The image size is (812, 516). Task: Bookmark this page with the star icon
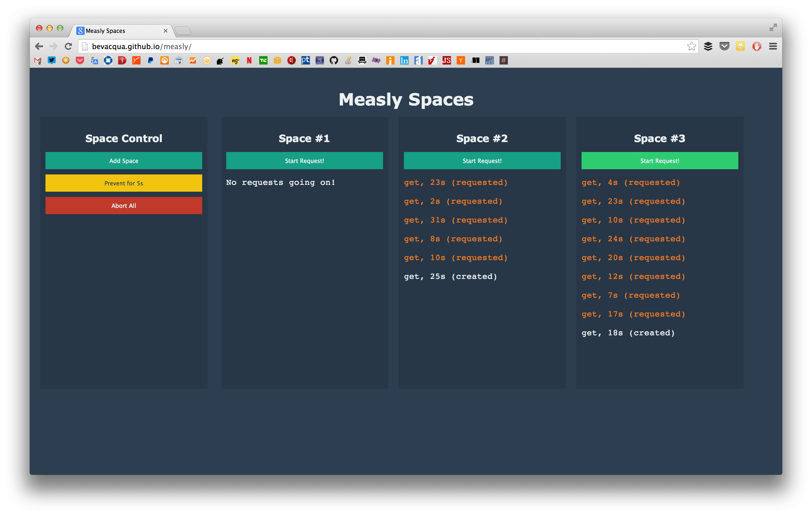692,46
